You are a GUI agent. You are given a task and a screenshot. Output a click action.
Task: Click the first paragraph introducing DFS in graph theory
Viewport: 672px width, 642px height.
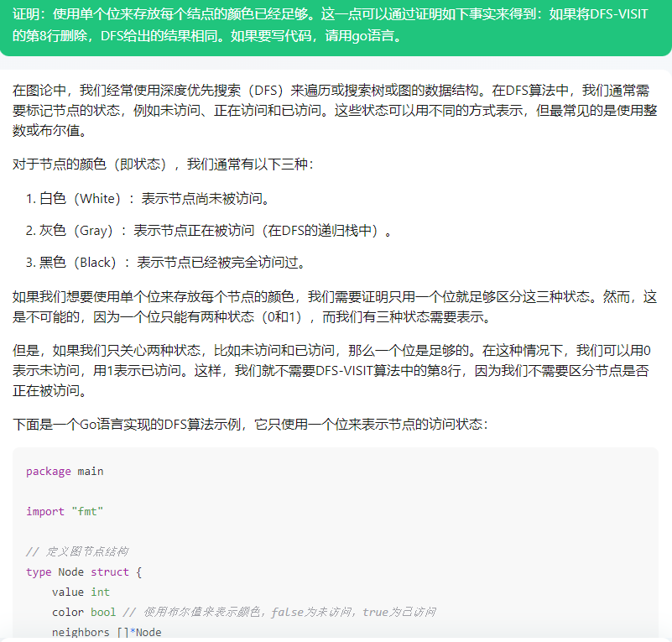[336, 110]
